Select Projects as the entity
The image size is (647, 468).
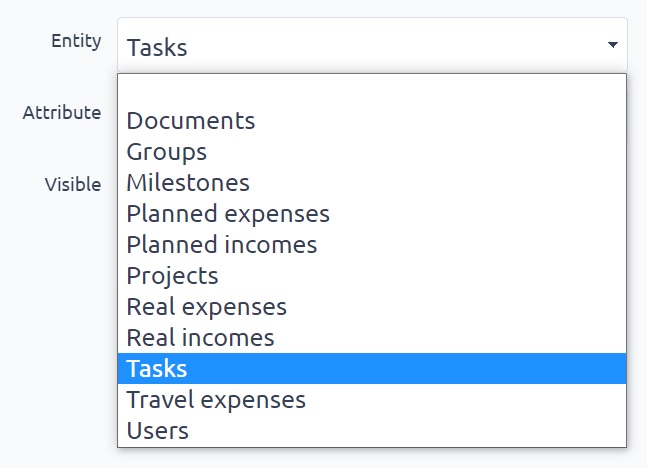pos(172,276)
